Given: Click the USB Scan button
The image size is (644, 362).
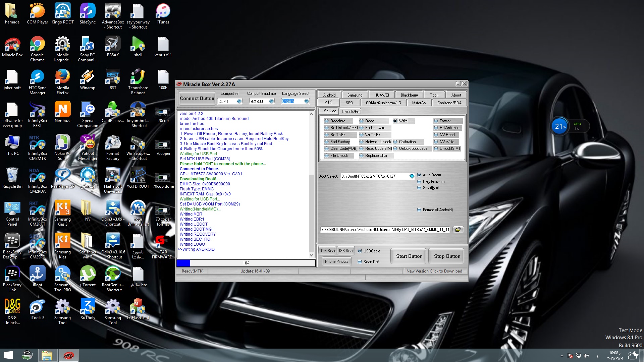Looking at the screenshot, I should 345,251.
